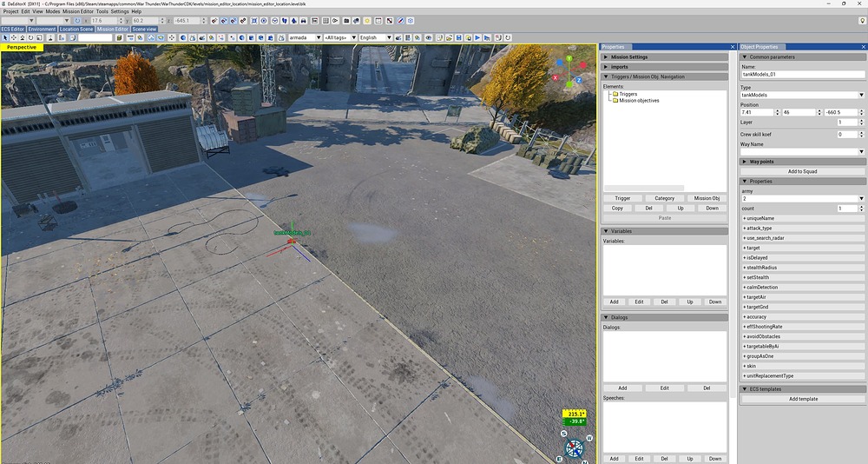
Task: Open the army value dropdown
Action: point(802,198)
